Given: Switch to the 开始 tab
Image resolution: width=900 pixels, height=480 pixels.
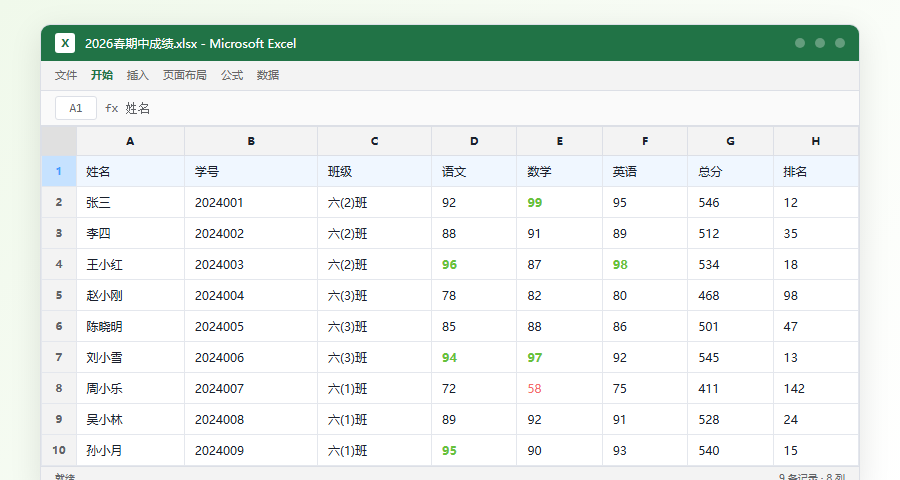Looking at the screenshot, I should pos(102,75).
